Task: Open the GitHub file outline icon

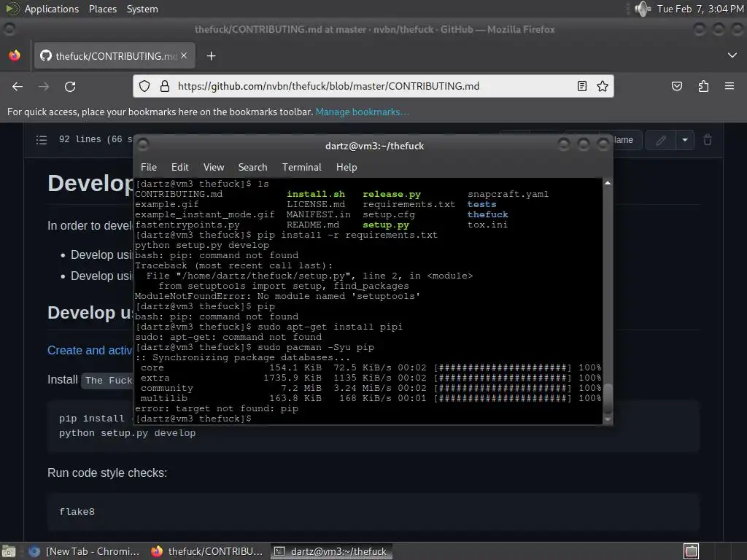Action: click(x=42, y=139)
